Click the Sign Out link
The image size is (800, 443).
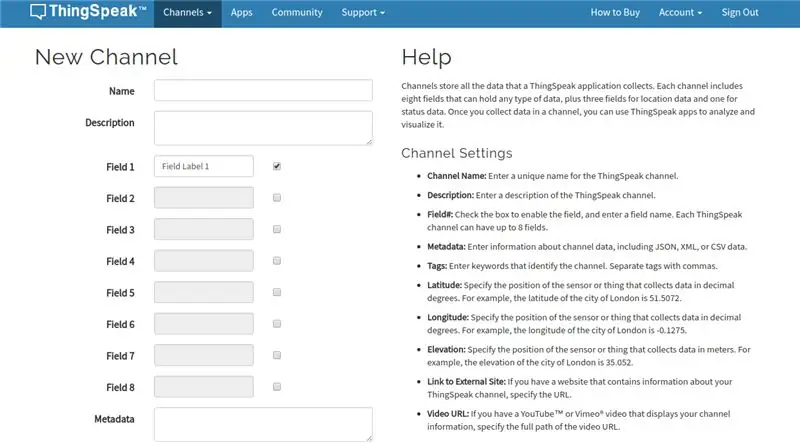tap(740, 12)
